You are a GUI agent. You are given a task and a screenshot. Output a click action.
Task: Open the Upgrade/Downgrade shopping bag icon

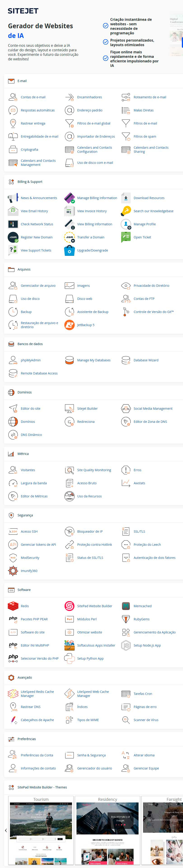tap(69, 250)
